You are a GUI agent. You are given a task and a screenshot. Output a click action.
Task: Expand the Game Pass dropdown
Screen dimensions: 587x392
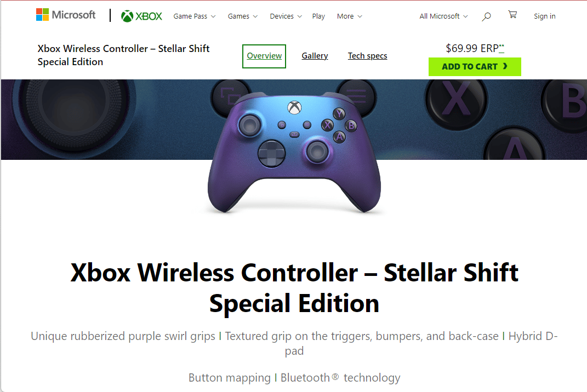click(x=194, y=16)
